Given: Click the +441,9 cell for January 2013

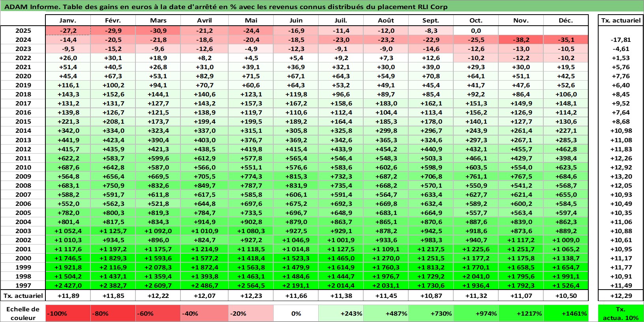Looking at the screenshot, I should pos(68,140).
